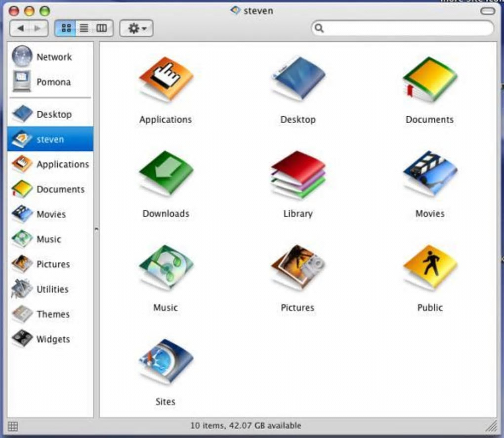
Task: Select Pictures in the sidebar
Action: [x=50, y=264]
